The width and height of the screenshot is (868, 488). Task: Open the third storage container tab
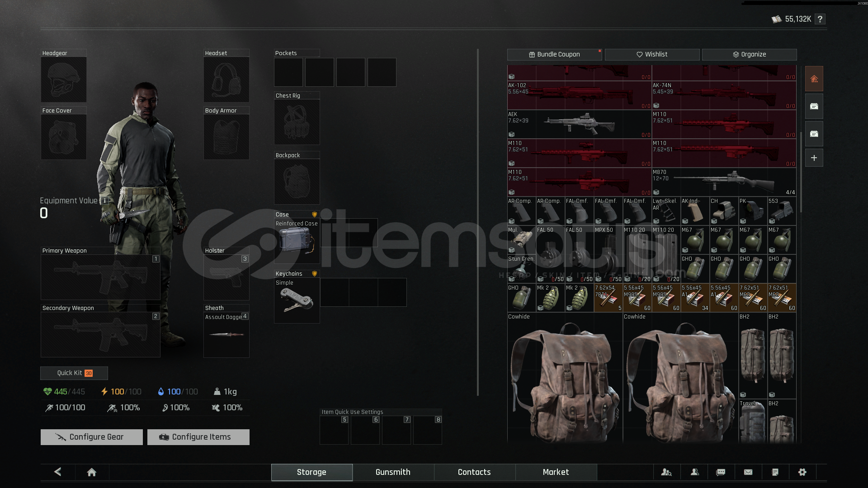[x=814, y=134]
